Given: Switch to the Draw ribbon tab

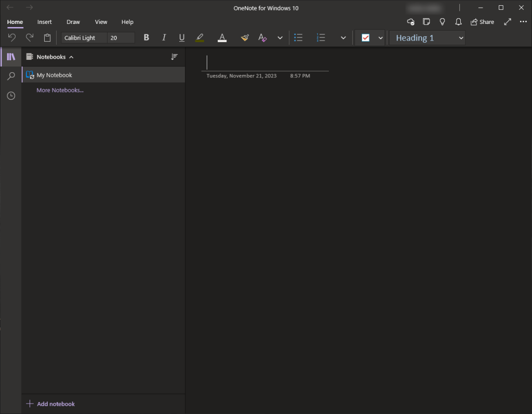Looking at the screenshot, I should [73, 22].
